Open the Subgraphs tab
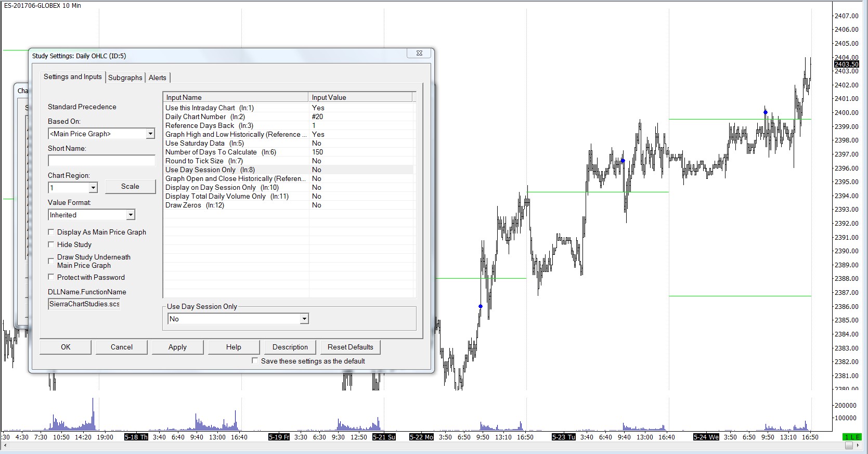Image resolution: width=868 pixels, height=454 pixels. coord(125,77)
